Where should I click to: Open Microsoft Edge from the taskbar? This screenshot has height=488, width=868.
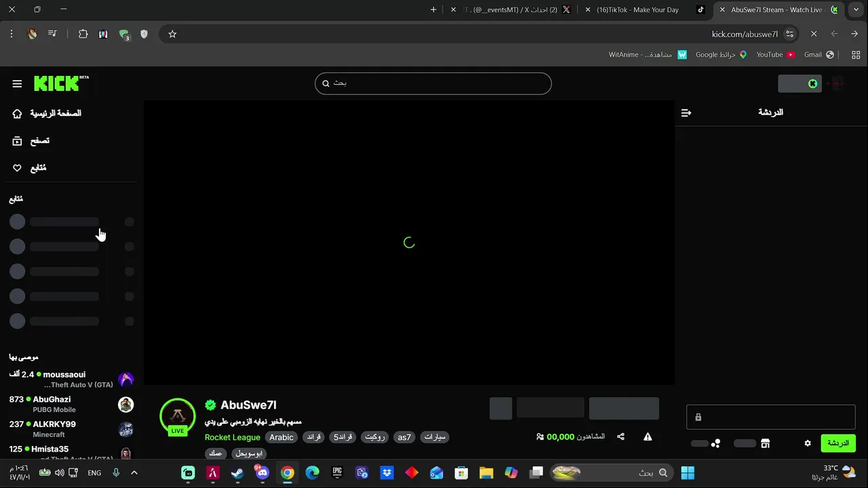tap(312, 472)
